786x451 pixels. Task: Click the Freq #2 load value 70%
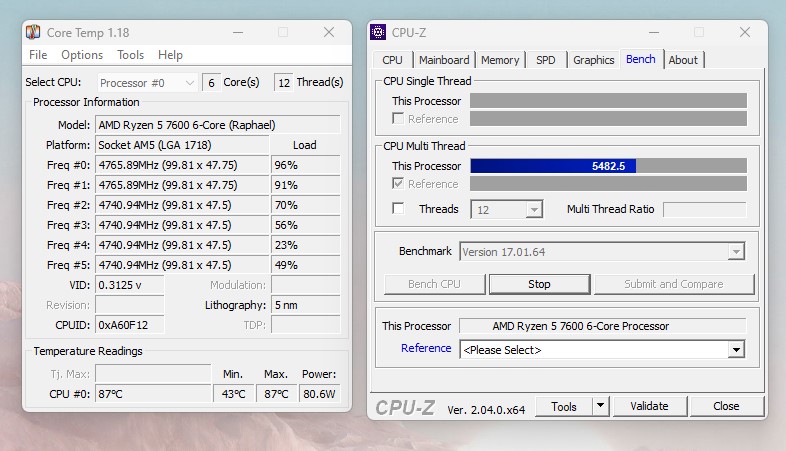[306, 205]
